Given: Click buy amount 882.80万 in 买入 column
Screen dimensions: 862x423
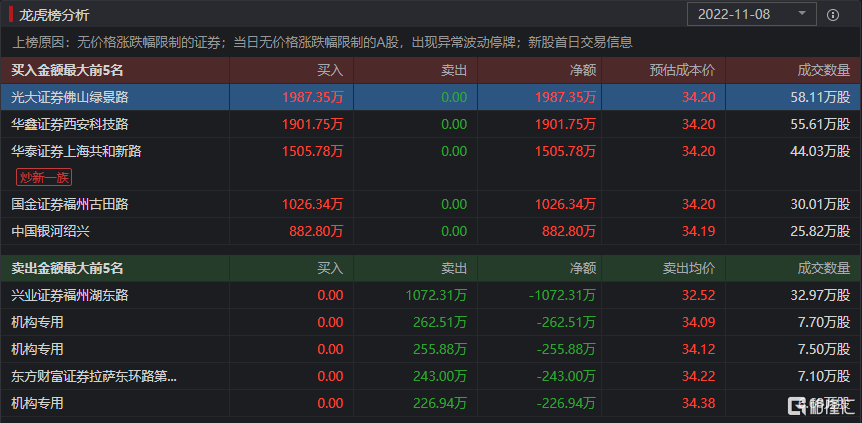Looking at the screenshot, I should [x=316, y=232].
